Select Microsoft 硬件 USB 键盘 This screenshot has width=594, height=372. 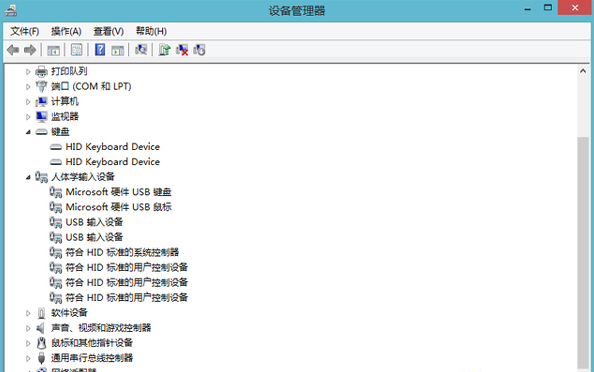(x=118, y=192)
